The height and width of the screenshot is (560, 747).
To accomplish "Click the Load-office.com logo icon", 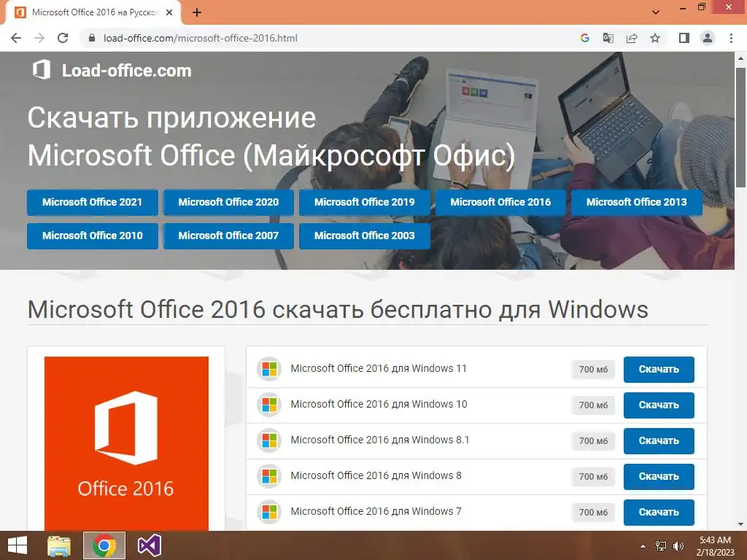I will point(42,70).
